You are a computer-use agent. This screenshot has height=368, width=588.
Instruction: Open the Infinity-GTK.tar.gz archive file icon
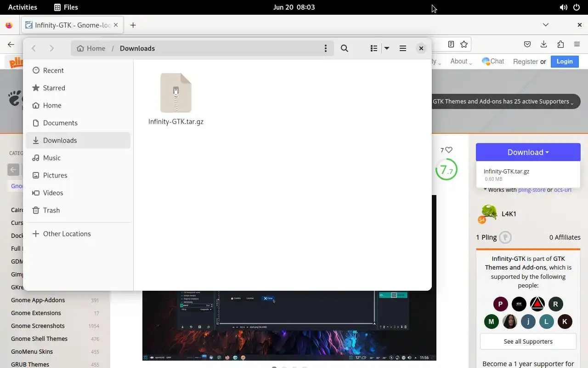(x=176, y=92)
